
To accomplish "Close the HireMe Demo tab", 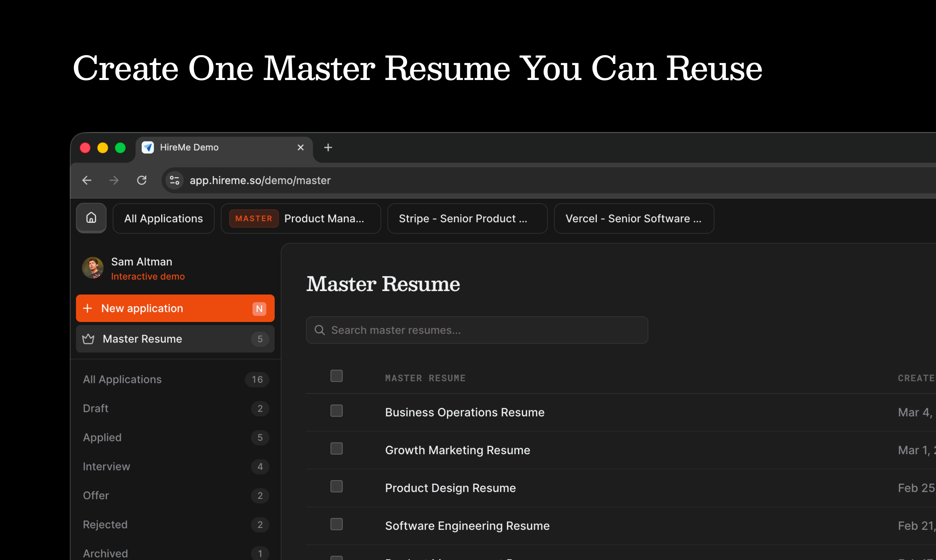I will pos(300,148).
